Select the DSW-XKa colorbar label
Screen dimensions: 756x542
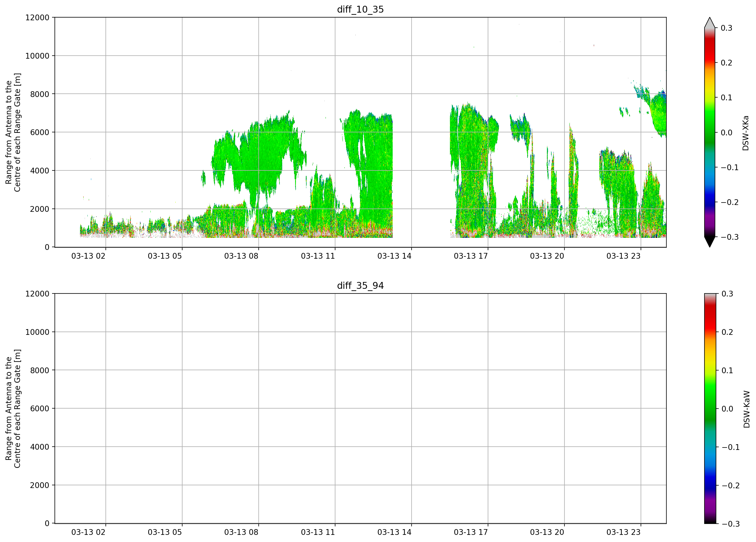point(746,133)
